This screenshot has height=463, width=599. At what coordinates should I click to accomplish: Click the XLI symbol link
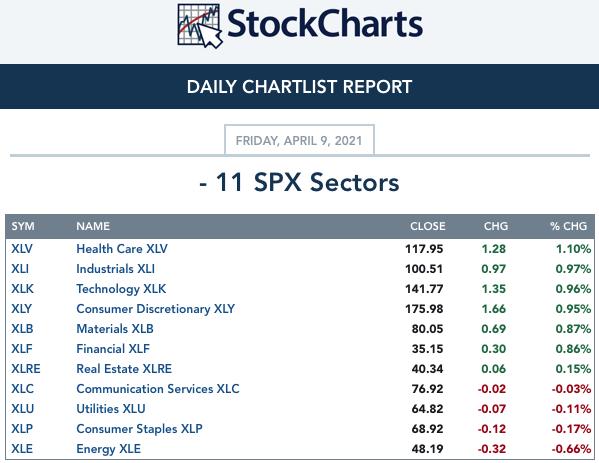point(20,269)
